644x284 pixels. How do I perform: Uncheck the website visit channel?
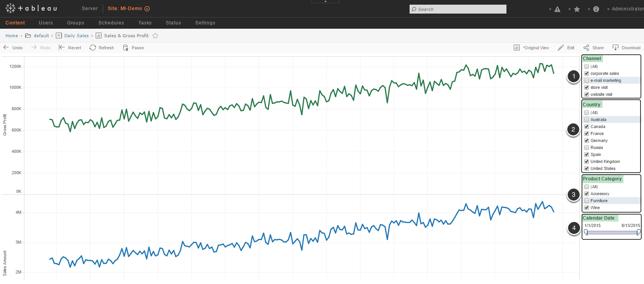pyautogui.click(x=587, y=94)
